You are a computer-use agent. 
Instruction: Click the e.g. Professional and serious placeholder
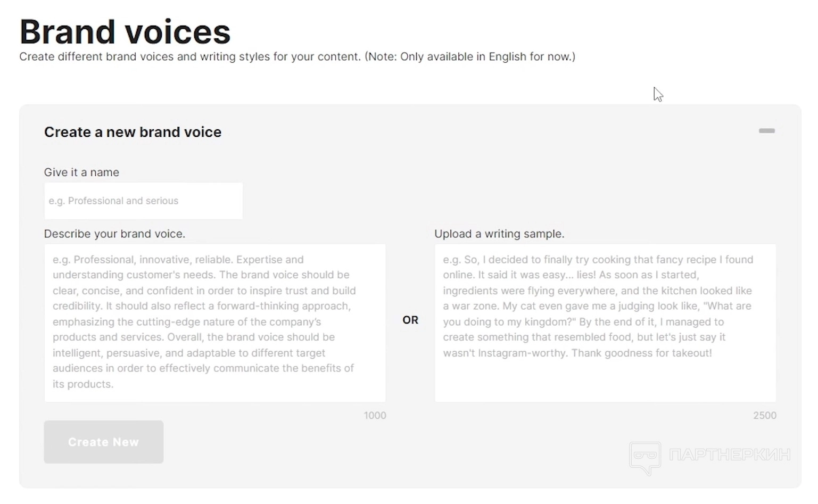(x=113, y=201)
